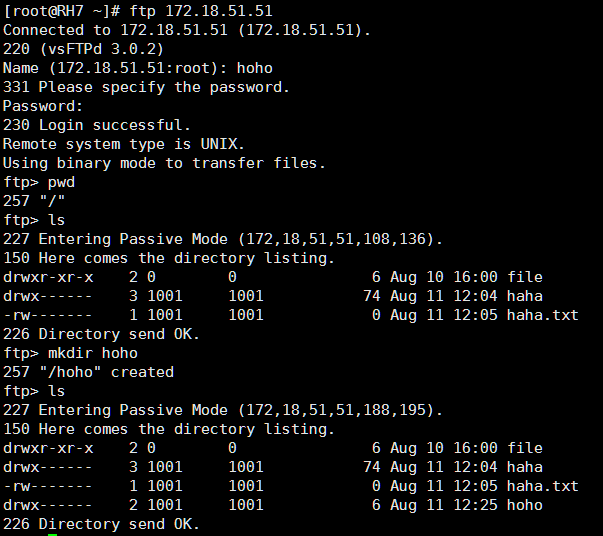Click the Password: prompt line
Screen dimensions: 603x536
click(43, 106)
